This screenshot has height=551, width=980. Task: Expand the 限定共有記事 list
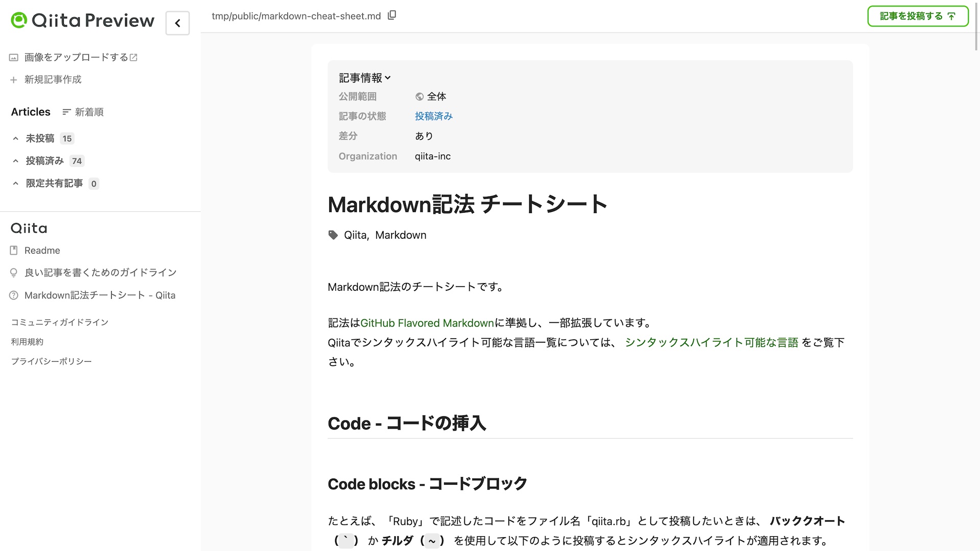(x=16, y=184)
